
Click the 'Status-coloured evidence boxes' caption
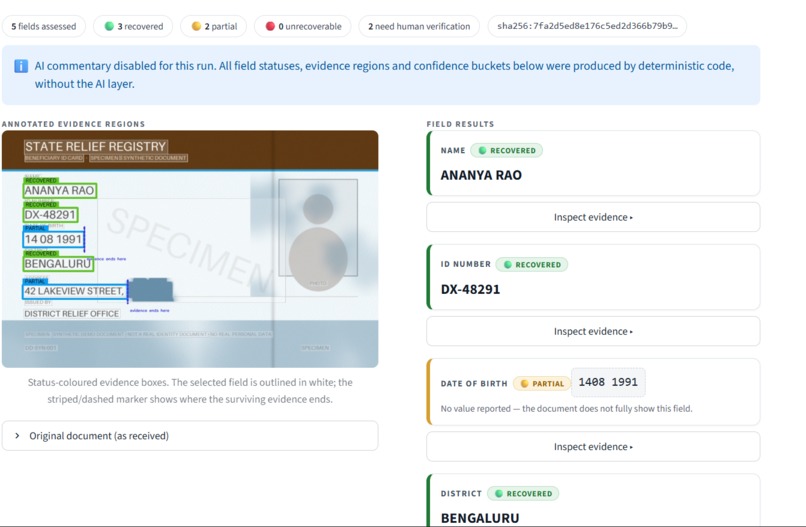pyautogui.click(x=190, y=391)
